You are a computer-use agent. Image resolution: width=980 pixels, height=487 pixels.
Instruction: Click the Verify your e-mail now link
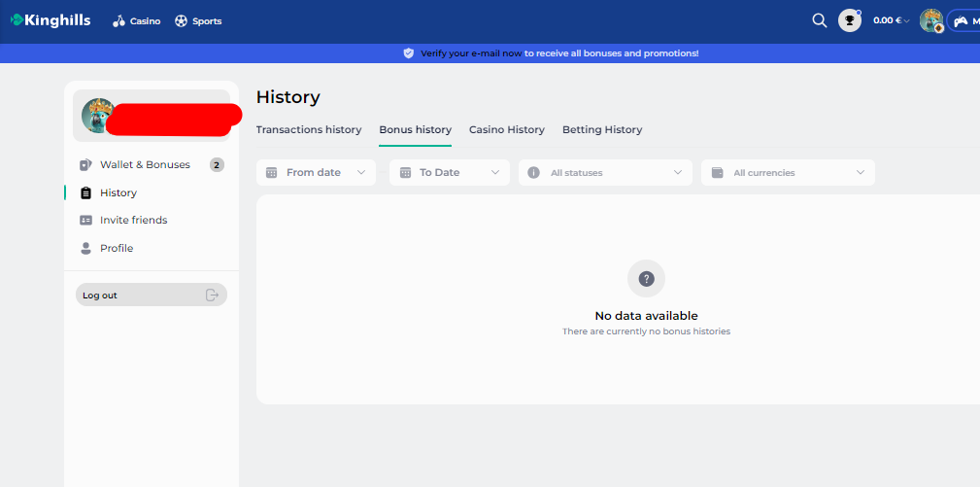coord(471,53)
